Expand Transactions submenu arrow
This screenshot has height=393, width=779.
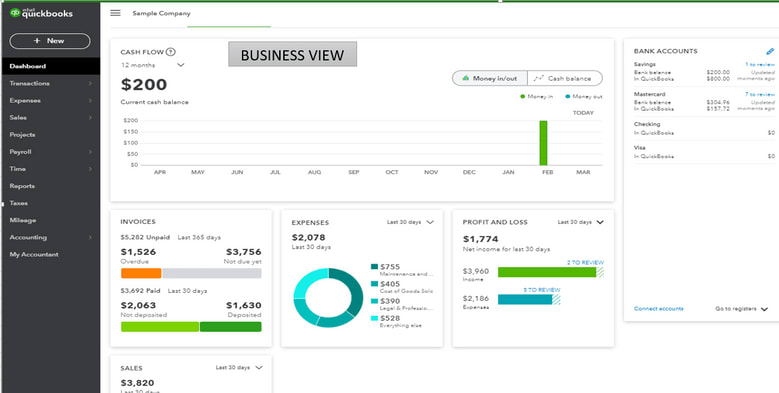click(90, 83)
